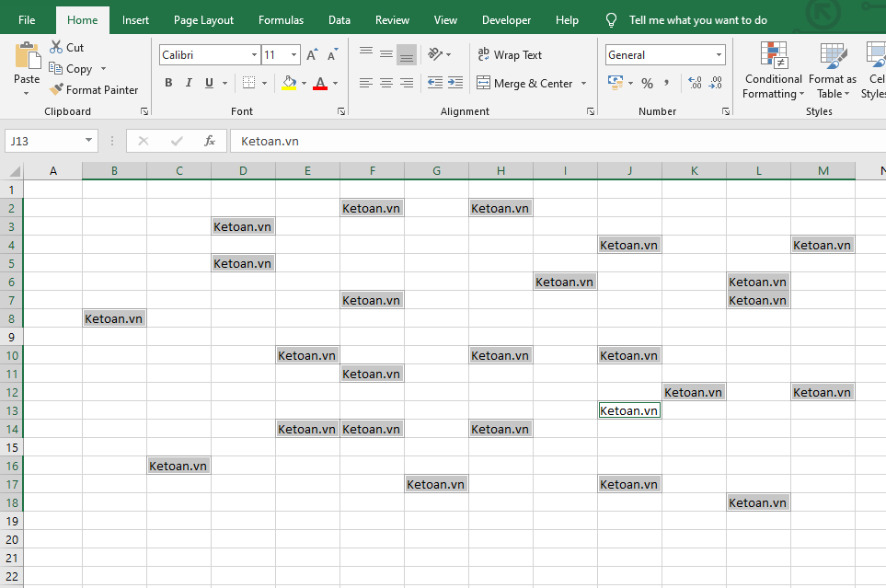Click the Increase Decimal icon
886x588 pixels.
[695, 84]
